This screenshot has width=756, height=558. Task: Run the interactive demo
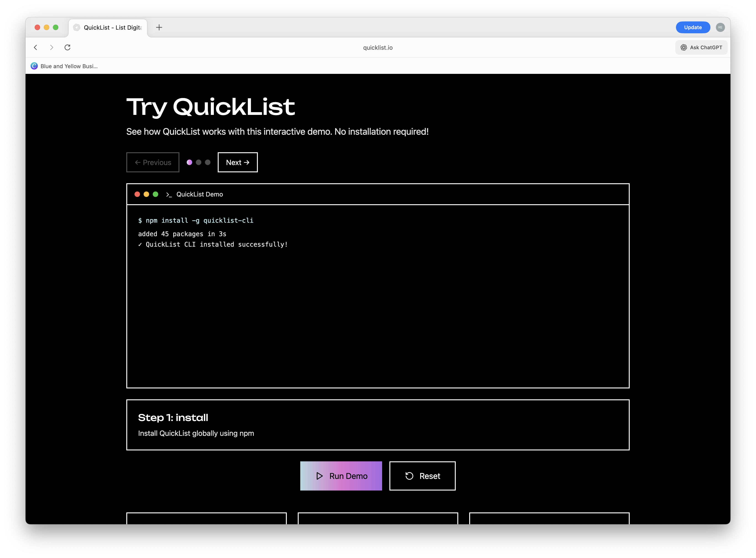[x=341, y=475]
